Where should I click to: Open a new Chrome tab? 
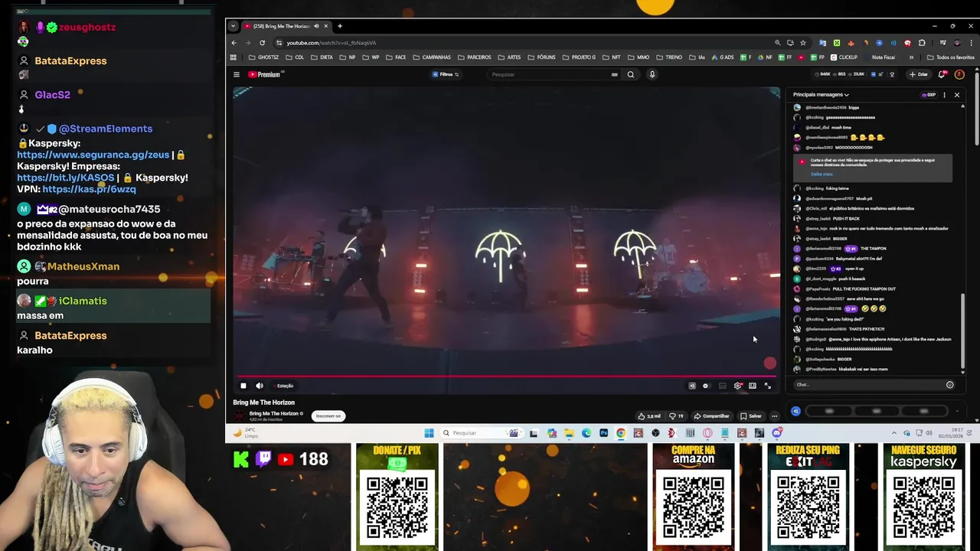(340, 26)
